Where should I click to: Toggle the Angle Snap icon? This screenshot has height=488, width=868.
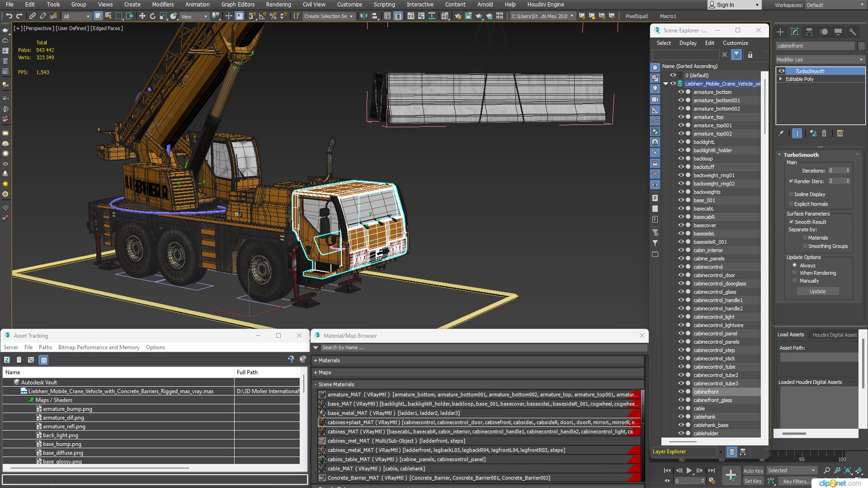[262, 16]
